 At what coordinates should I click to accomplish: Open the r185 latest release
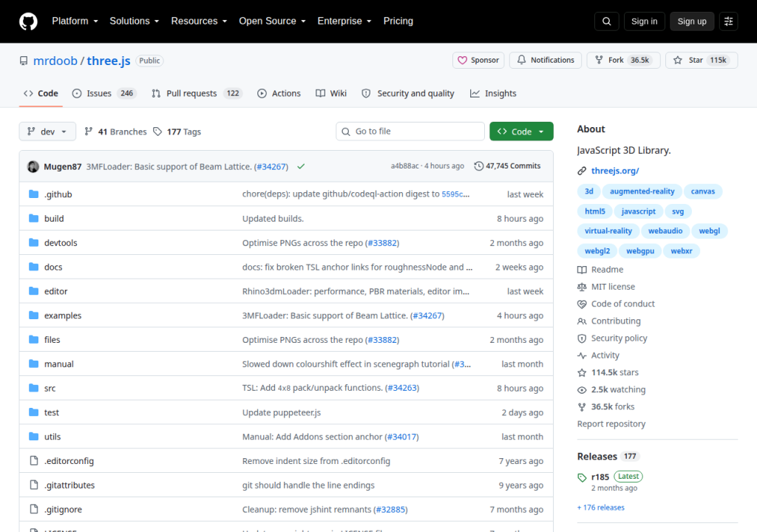click(x=600, y=477)
